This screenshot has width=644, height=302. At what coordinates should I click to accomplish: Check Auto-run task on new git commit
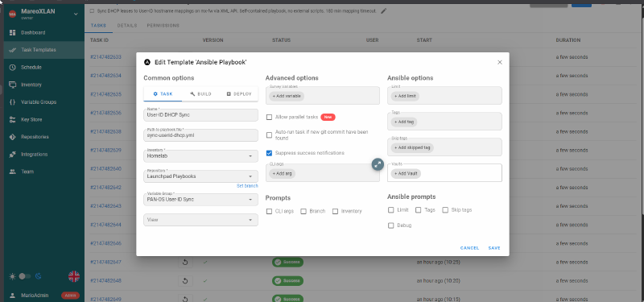coord(270,134)
